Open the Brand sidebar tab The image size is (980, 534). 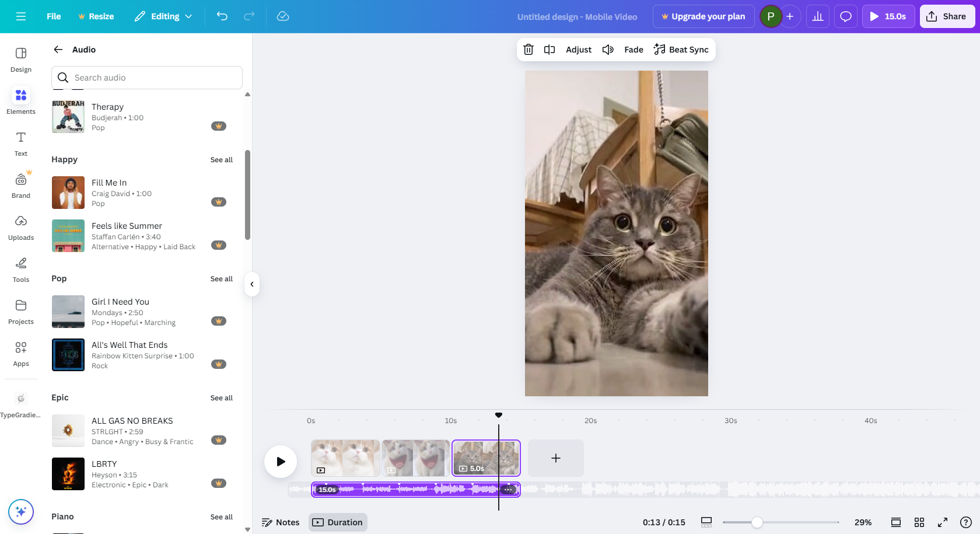(x=21, y=186)
